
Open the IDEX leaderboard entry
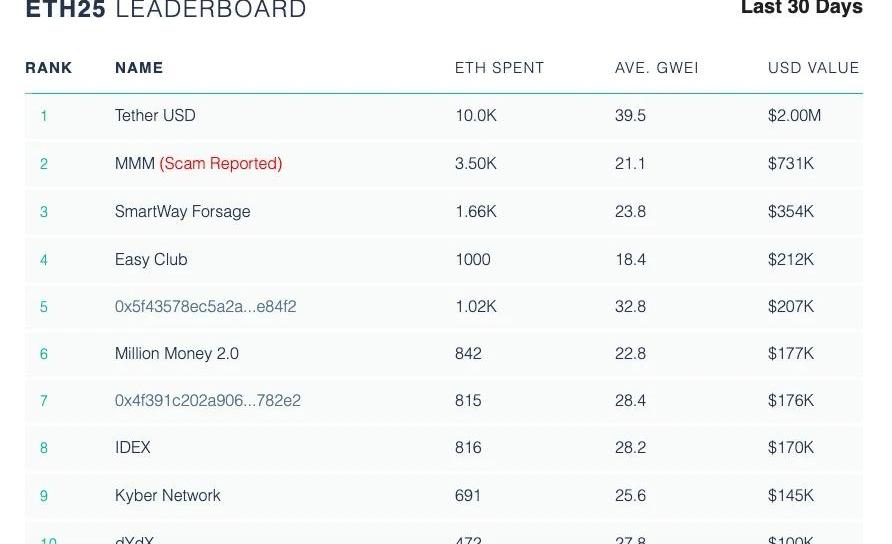click(x=133, y=448)
